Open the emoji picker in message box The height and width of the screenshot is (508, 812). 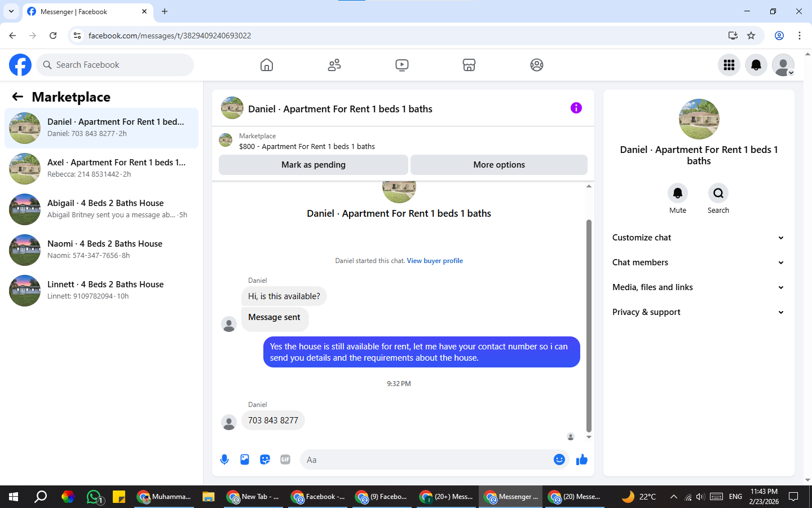tap(559, 459)
